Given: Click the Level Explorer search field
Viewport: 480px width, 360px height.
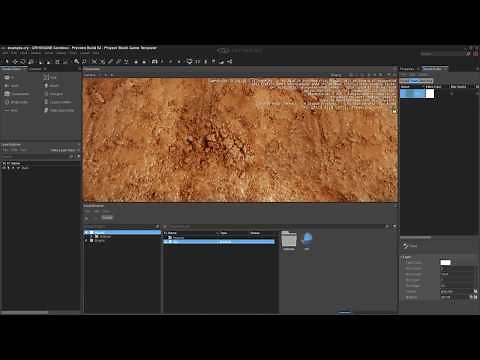Looking at the screenshot, I should (x=34, y=156).
